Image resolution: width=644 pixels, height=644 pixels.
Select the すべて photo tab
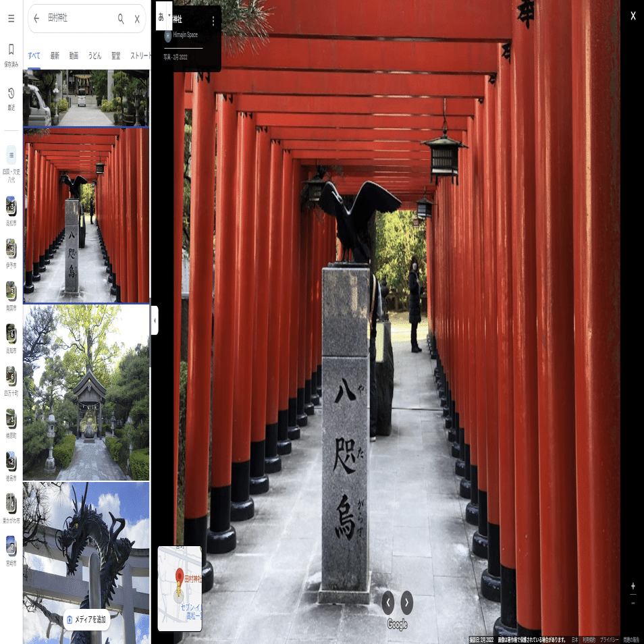click(34, 56)
